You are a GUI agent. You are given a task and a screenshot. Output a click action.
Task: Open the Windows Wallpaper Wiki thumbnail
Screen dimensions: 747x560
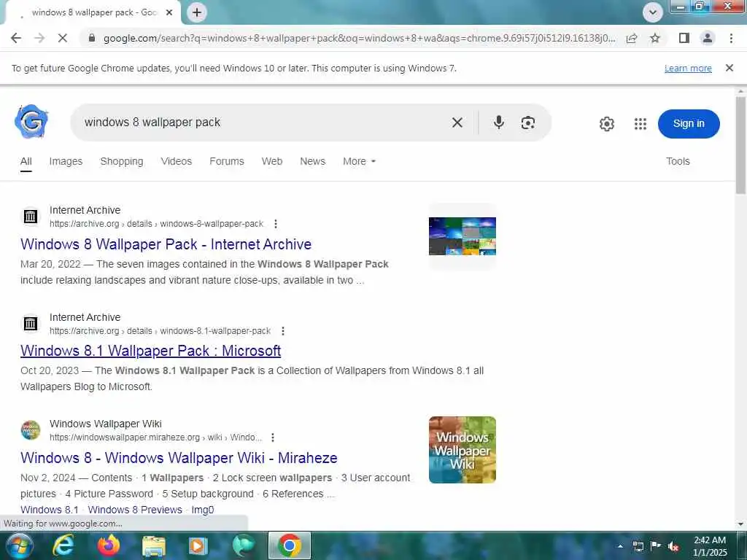pyautogui.click(x=462, y=450)
